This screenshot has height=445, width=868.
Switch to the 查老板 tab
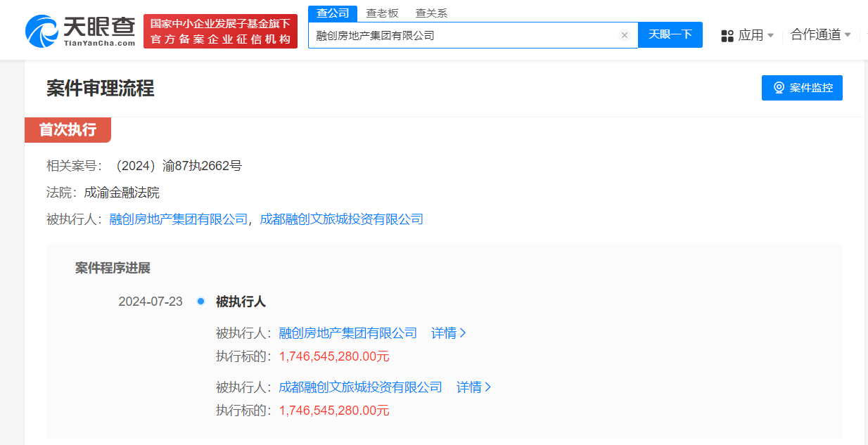tap(381, 13)
